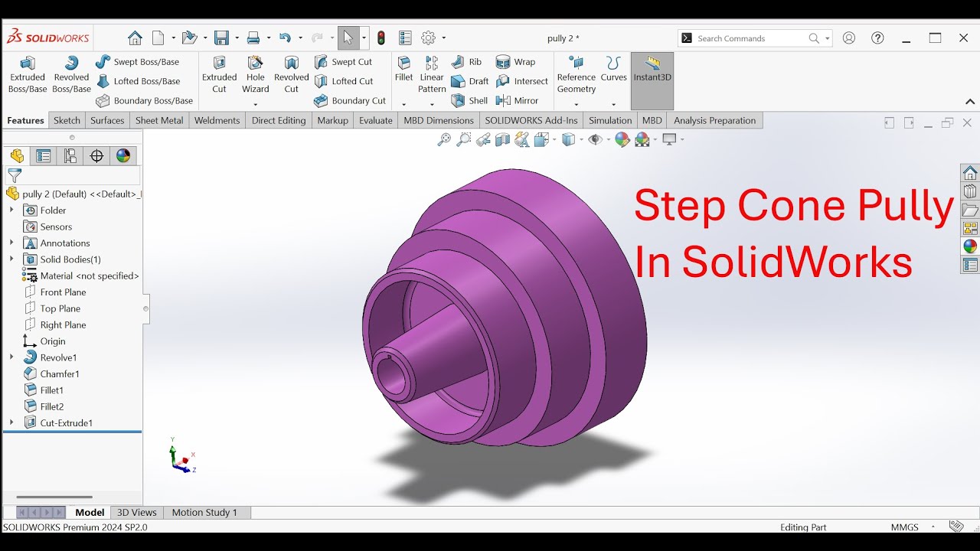Image resolution: width=980 pixels, height=551 pixels.
Task: Select the Rib tool
Action: [x=467, y=62]
